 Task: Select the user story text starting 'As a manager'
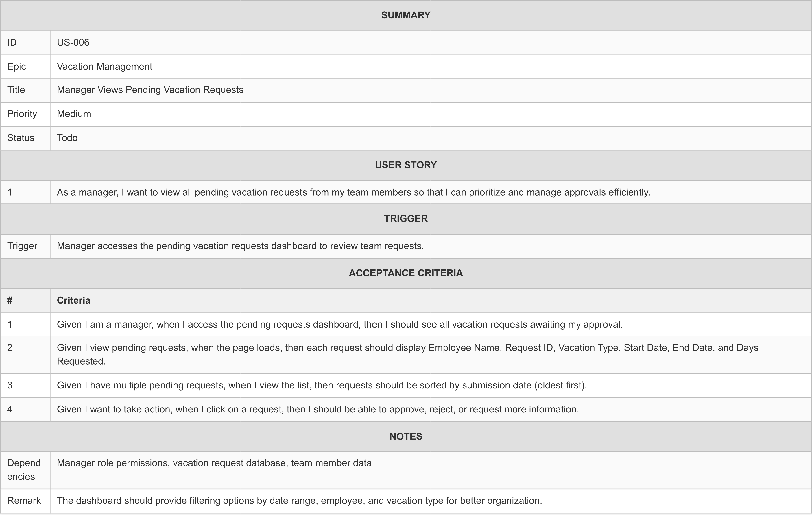tap(353, 192)
